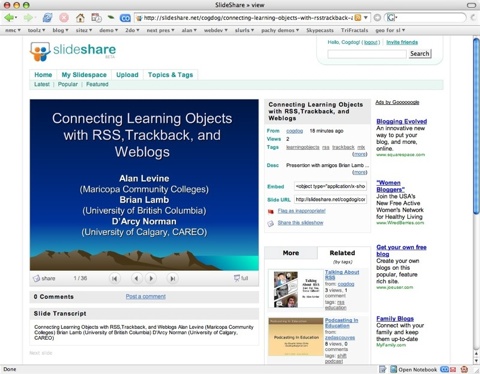Expand the blog bookmarks folder
This screenshot has width=480, height=374.
tap(60, 30)
